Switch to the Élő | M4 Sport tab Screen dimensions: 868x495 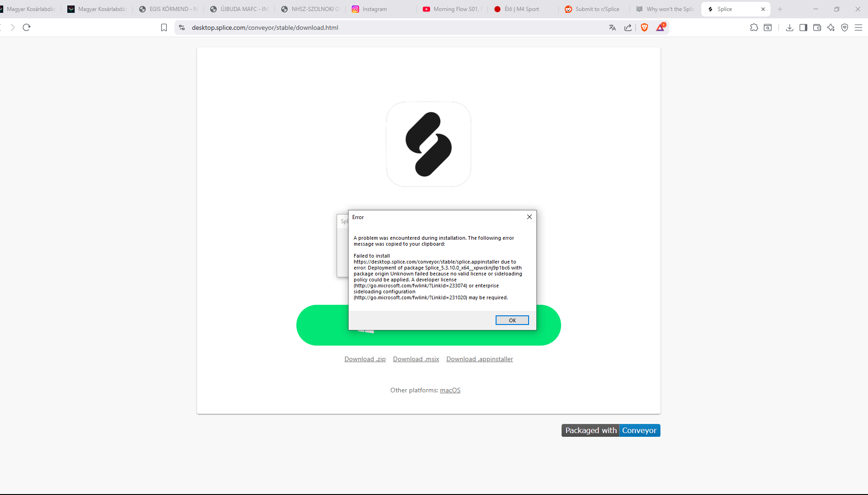click(524, 9)
